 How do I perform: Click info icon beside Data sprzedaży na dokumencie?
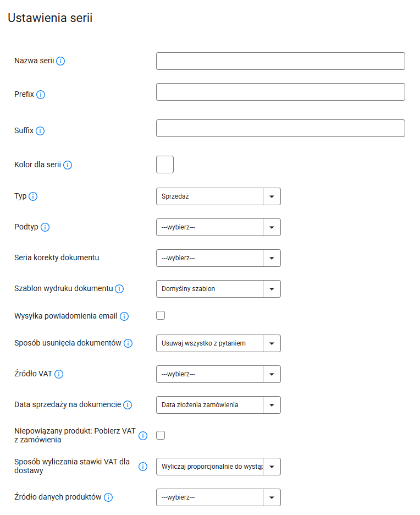(128, 405)
